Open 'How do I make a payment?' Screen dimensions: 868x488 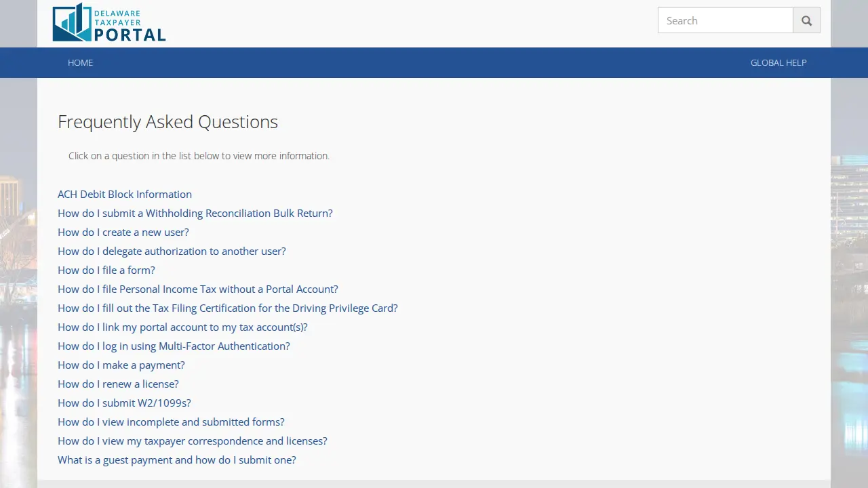coord(121,365)
